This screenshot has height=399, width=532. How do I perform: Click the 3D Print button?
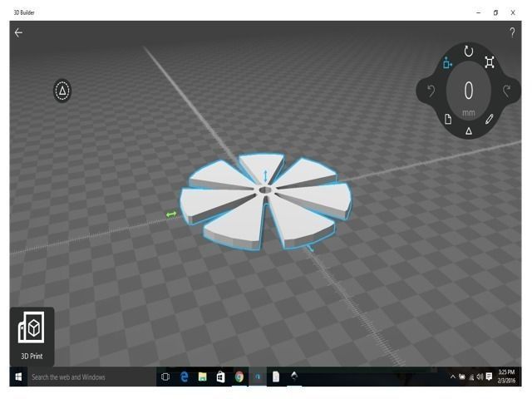[x=32, y=336]
